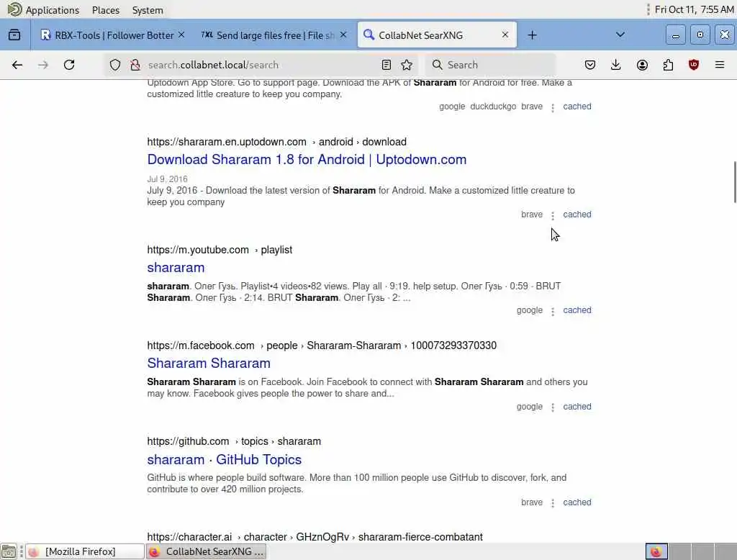Open a new browser tab

click(532, 35)
